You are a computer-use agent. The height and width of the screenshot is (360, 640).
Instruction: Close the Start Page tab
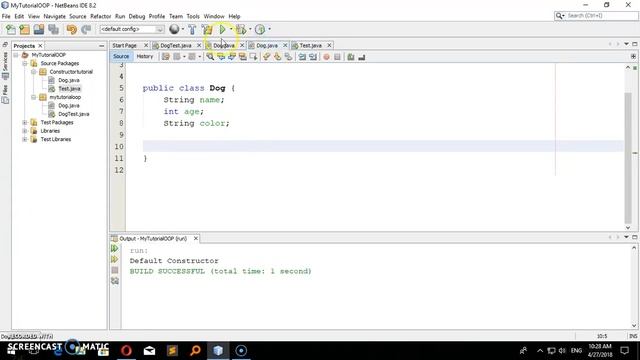146,45
